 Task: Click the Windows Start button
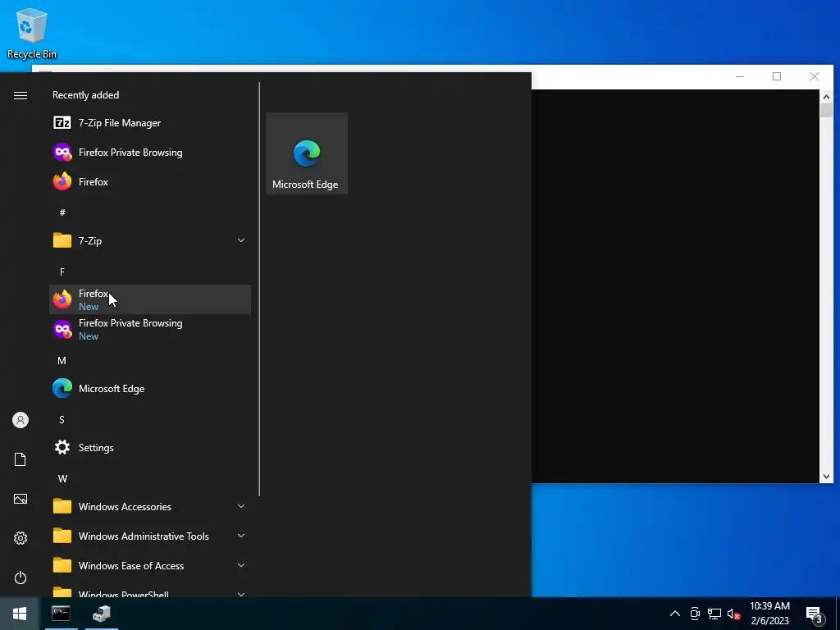20,614
